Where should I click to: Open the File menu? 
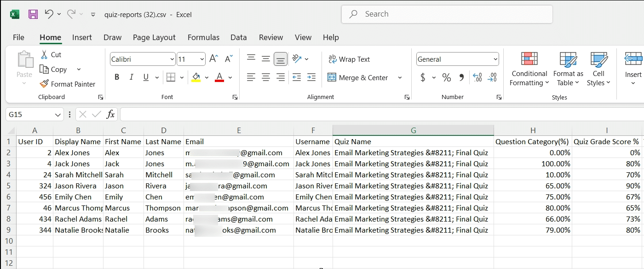18,37
